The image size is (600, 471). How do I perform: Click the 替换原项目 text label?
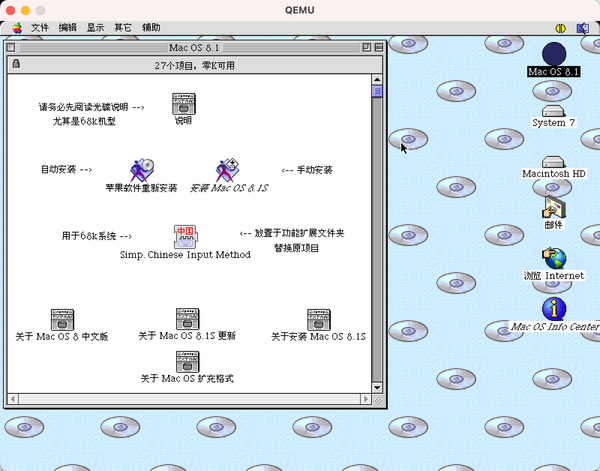pyautogui.click(x=297, y=248)
